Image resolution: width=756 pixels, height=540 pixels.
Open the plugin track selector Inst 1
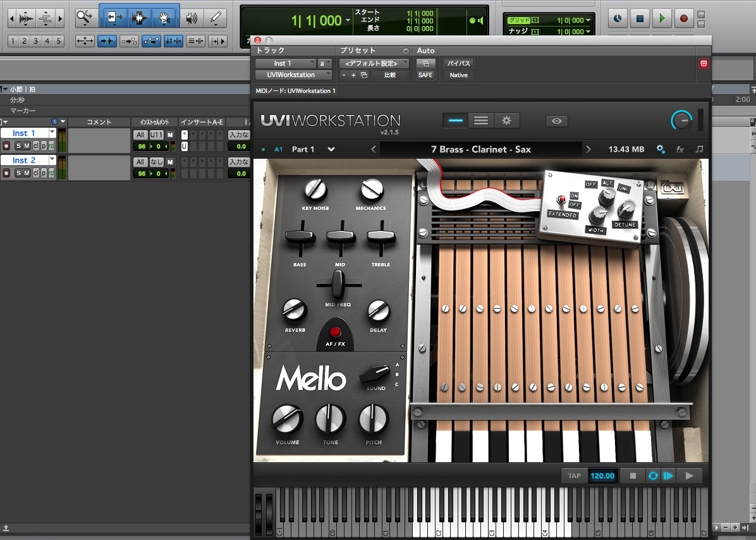[x=286, y=64]
